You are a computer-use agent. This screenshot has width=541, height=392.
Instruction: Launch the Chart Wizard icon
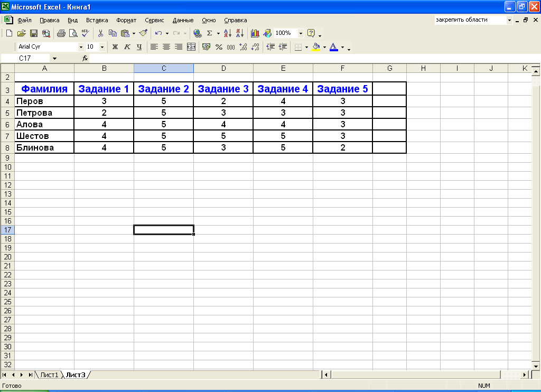(x=255, y=33)
